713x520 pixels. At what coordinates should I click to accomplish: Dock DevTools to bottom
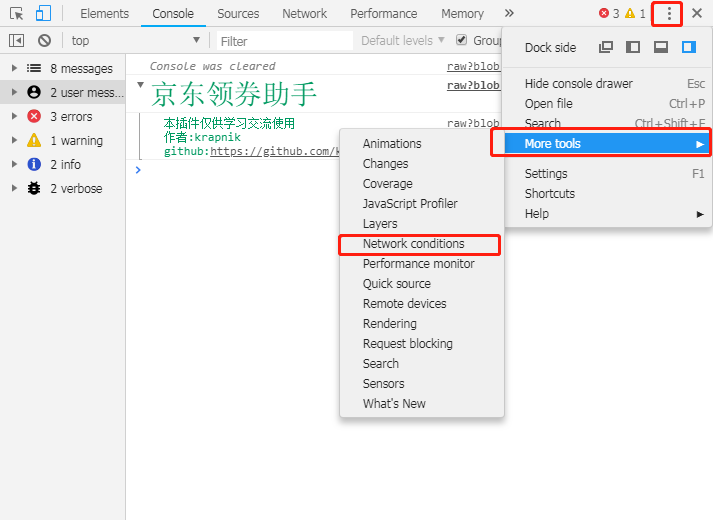pos(661,47)
